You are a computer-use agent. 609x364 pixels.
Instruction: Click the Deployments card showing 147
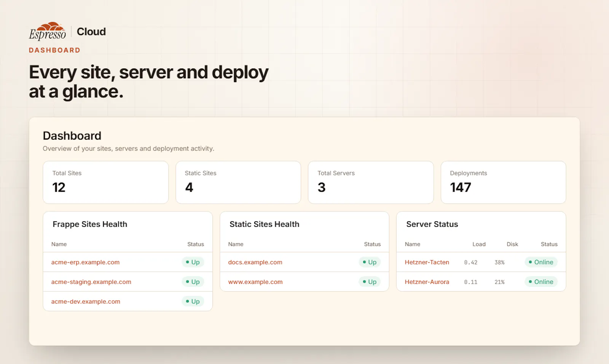[503, 182]
